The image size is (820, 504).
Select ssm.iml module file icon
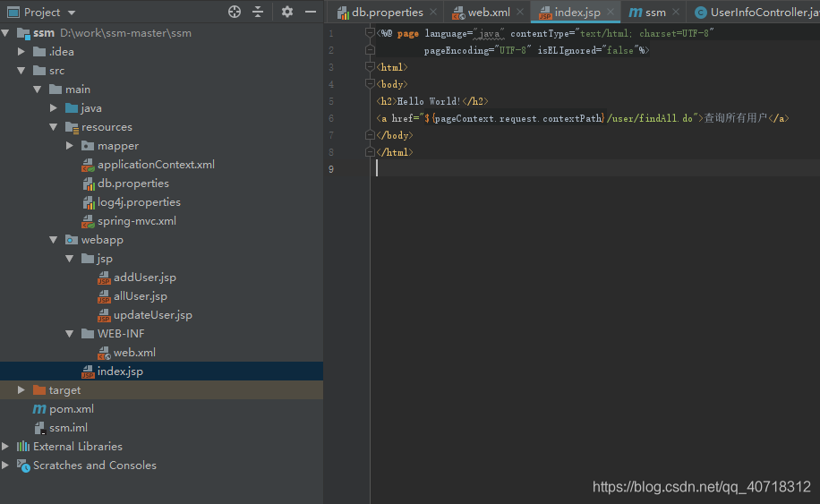[39, 428]
